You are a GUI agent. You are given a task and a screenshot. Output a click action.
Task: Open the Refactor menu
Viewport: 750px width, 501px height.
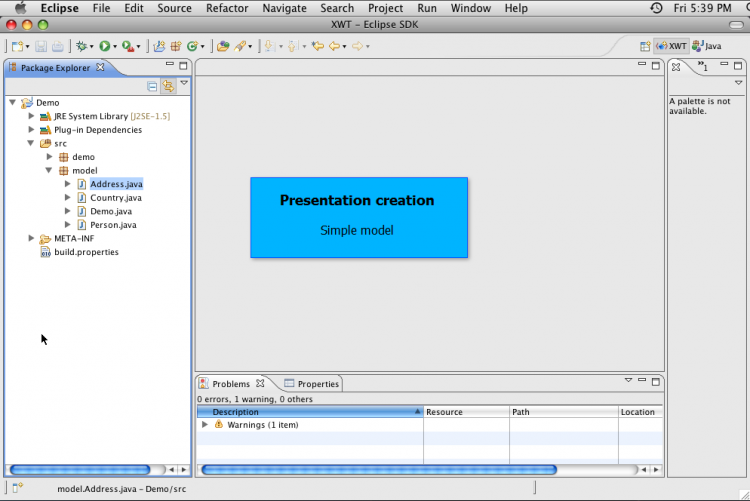tap(227, 8)
